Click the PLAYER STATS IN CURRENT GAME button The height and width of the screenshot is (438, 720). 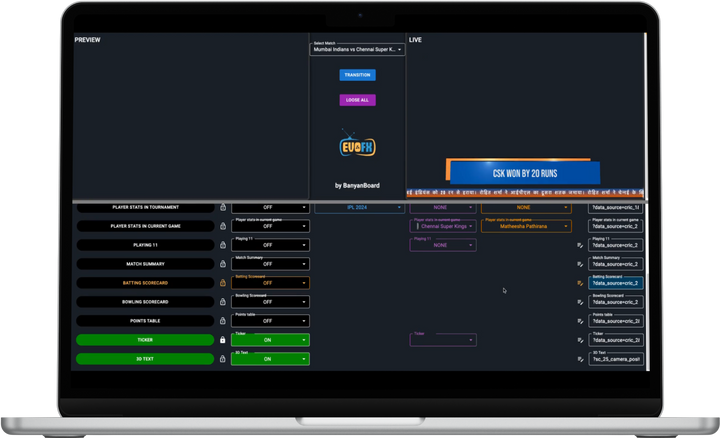pos(145,226)
